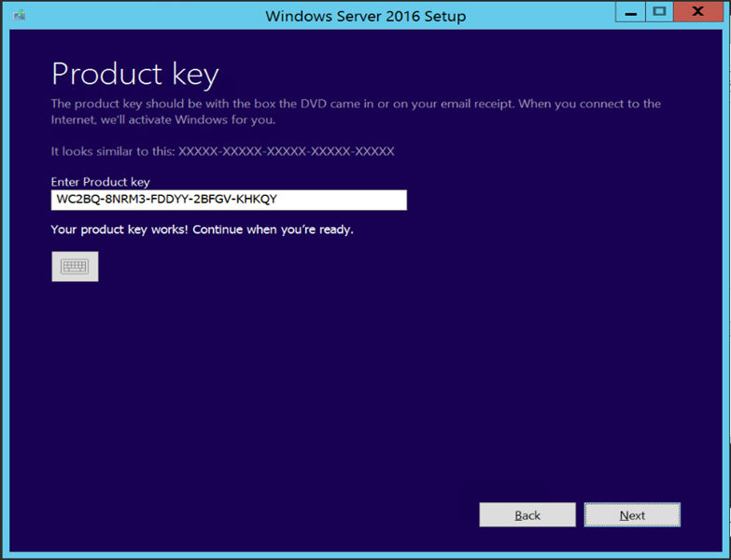Image resolution: width=731 pixels, height=560 pixels.
Task: Click the 'Enter Product key' label
Action: click(x=101, y=182)
